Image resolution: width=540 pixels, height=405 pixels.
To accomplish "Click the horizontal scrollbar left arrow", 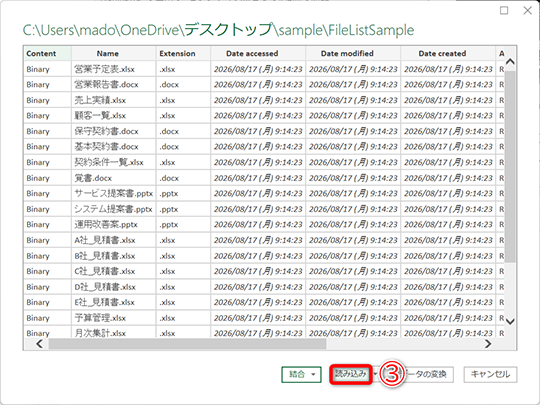I will coord(40,344).
